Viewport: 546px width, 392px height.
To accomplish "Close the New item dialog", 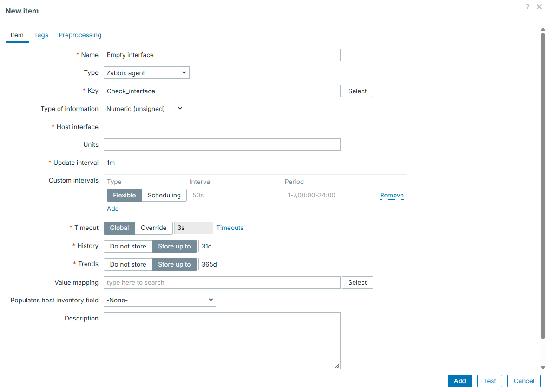I will coord(539,7).
